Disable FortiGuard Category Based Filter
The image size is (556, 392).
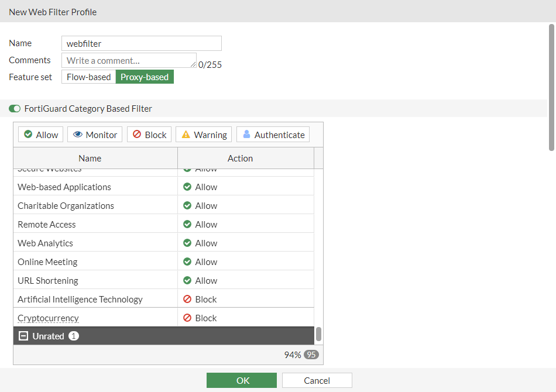(15, 108)
